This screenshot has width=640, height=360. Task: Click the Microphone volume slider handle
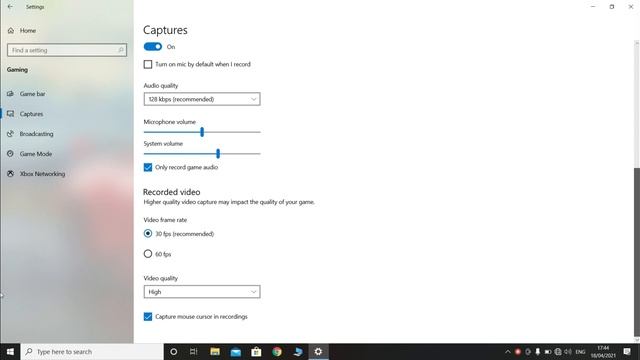click(202, 132)
